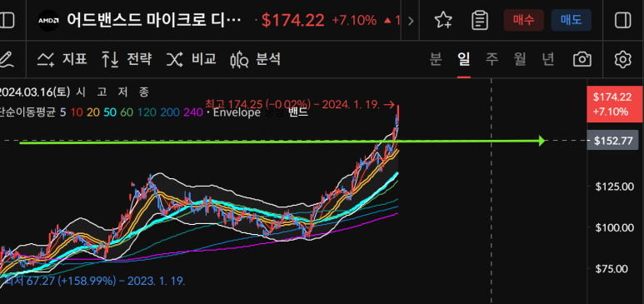Open chart settings gear icon
This screenshot has height=304, width=644.
[622, 60]
